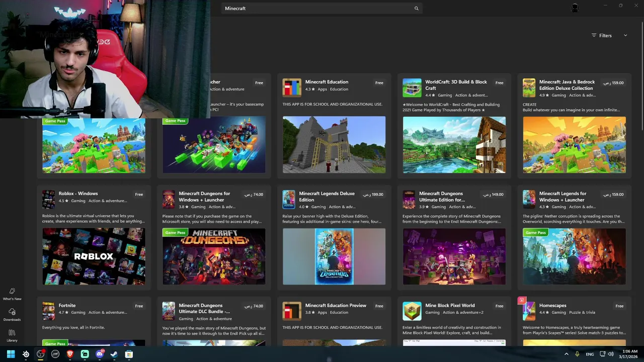Click the network tray icon
This screenshot has height=362, width=644.
602,354
